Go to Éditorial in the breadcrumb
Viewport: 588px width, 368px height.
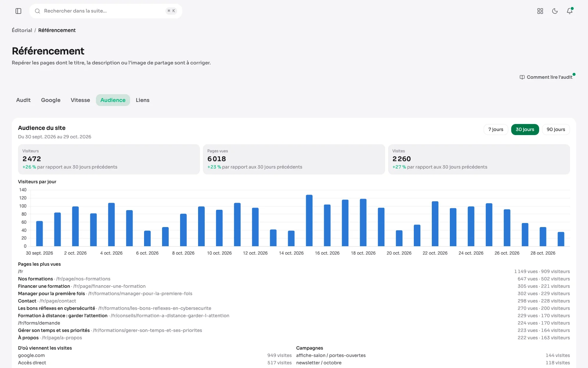(22, 30)
